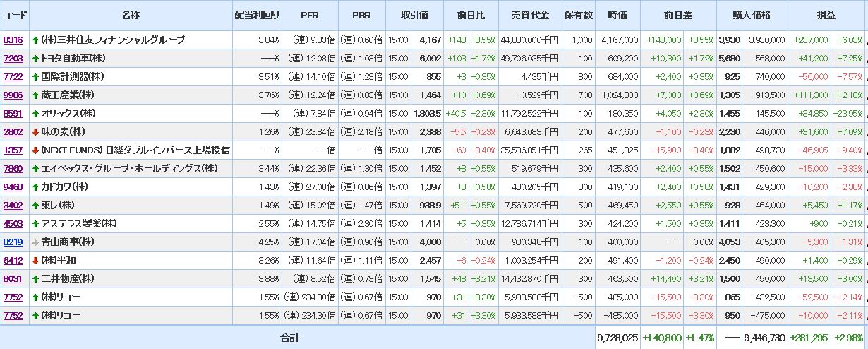
Task: Click the 取引値 column header
Action: tap(414, 16)
